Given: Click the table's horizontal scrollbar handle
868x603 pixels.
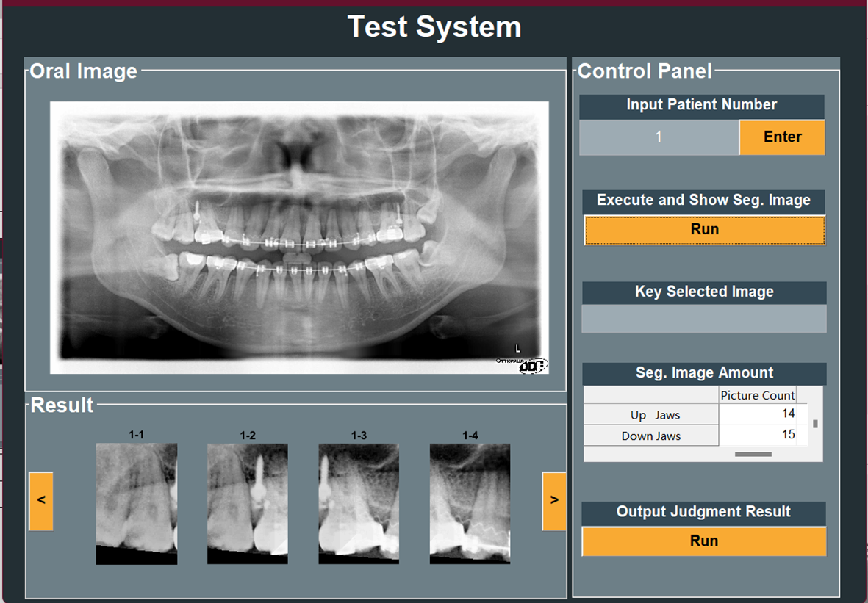Looking at the screenshot, I should pyautogui.click(x=753, y=455).
